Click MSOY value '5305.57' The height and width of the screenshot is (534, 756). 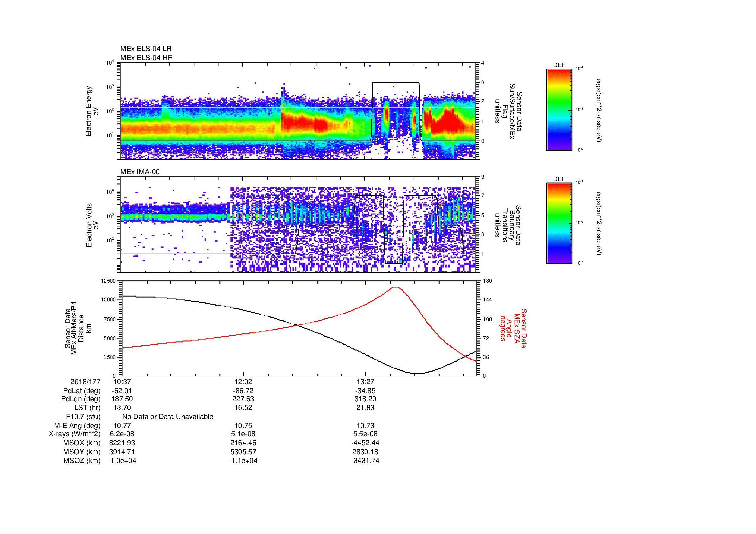[x=243, y=452]
